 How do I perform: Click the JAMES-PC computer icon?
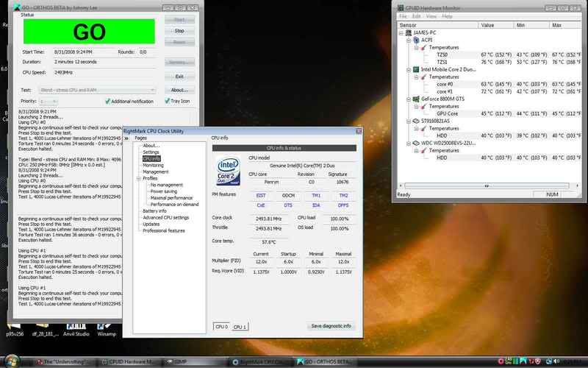408,33
